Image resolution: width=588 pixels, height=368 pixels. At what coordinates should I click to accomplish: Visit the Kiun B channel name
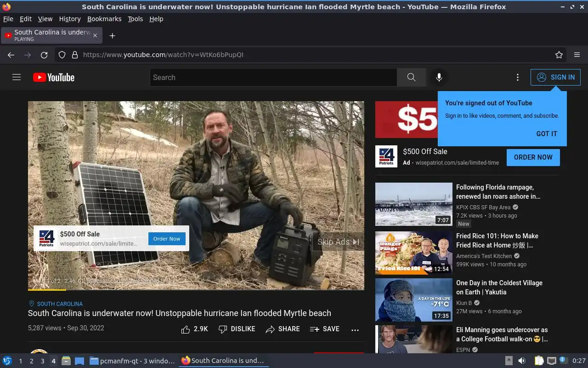click(x=464, y=303)
